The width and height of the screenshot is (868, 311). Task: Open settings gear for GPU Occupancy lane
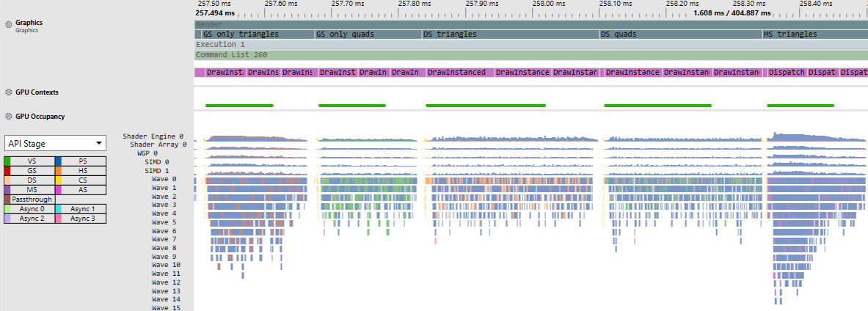tap(8, 117)
